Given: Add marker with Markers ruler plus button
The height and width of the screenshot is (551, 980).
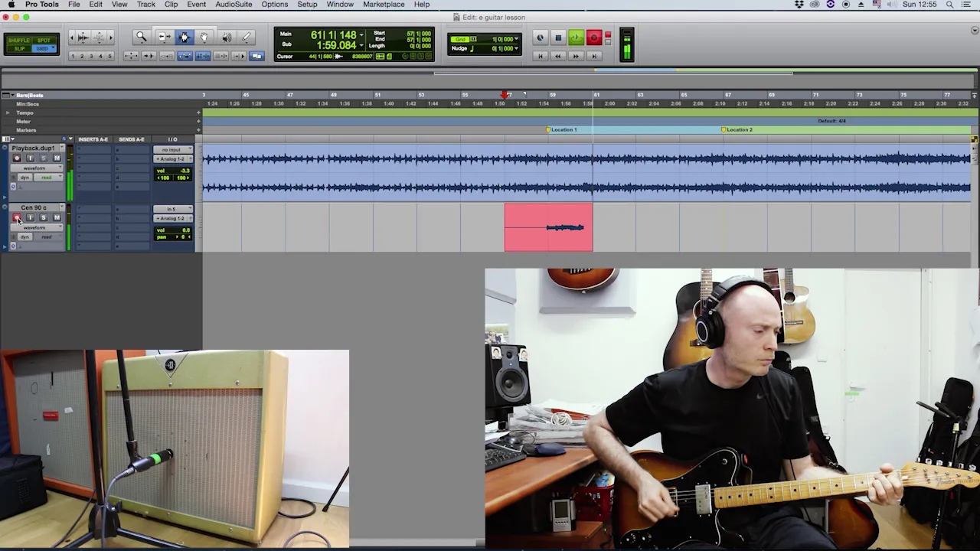Looking at the screenshot, I should pos(198,129).
